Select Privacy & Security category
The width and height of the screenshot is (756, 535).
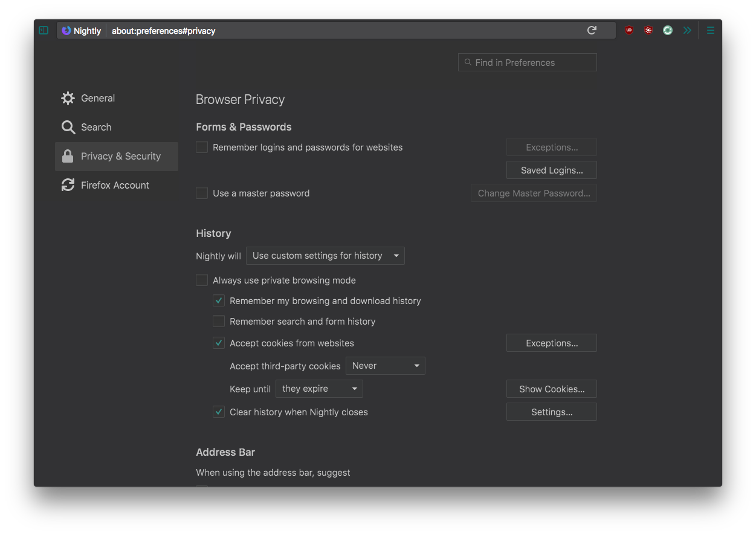(117, 156)
